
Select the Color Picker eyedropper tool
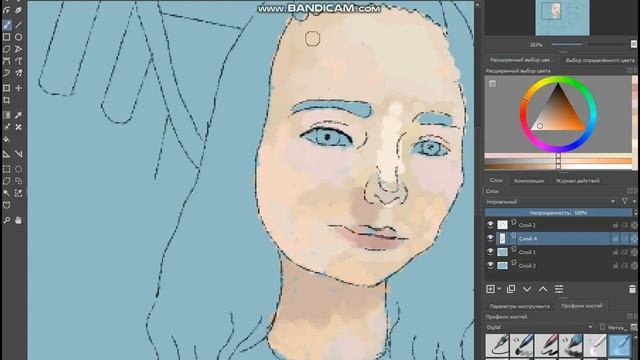click(x=18, y=116)
